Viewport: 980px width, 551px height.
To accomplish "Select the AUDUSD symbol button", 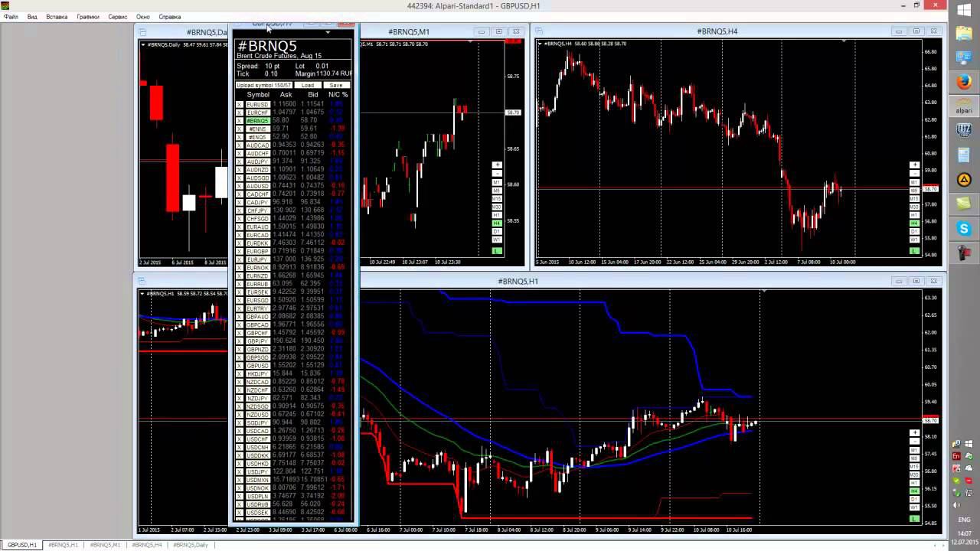I will pyautogui.click(x=257, y=186).
